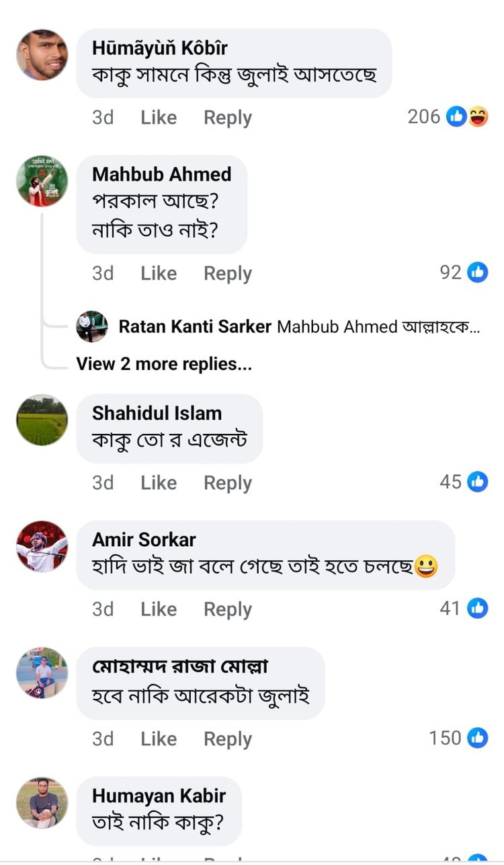This screenshot has height=865, width=504.
Task: Like Amir Sorkar's comment
Action: point(159,609)
